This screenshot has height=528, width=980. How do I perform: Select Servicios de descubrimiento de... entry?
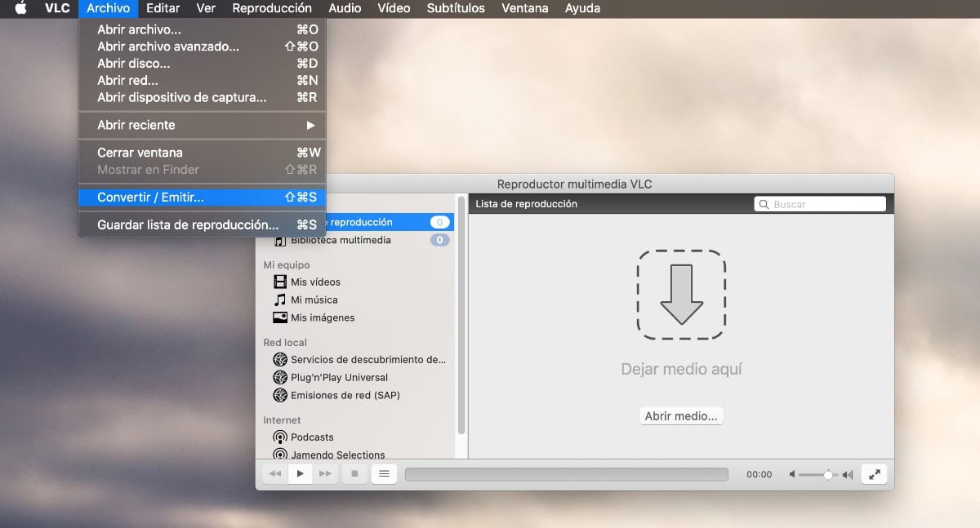[x=368, y=360]
